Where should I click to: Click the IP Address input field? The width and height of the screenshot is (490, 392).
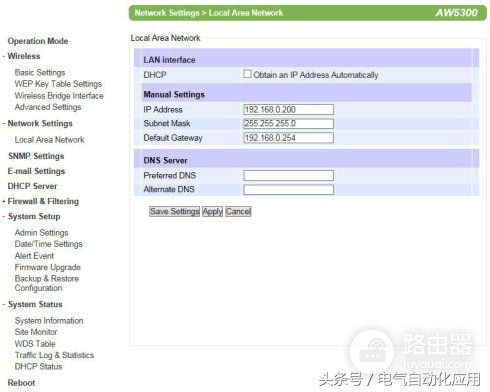[x=288, y=109]
